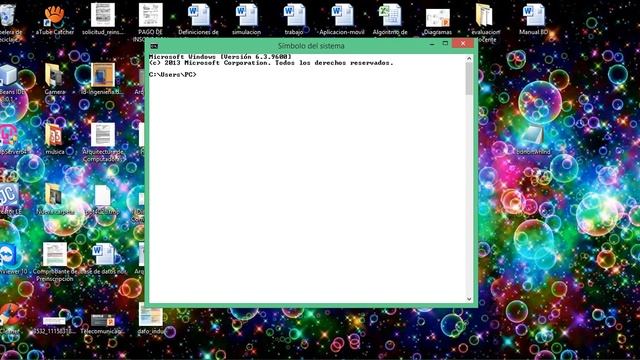Click the 'Símbolo del sistema' title text
Image resolution: width=640 pixels, height=360 pixels.
(311, 46)
